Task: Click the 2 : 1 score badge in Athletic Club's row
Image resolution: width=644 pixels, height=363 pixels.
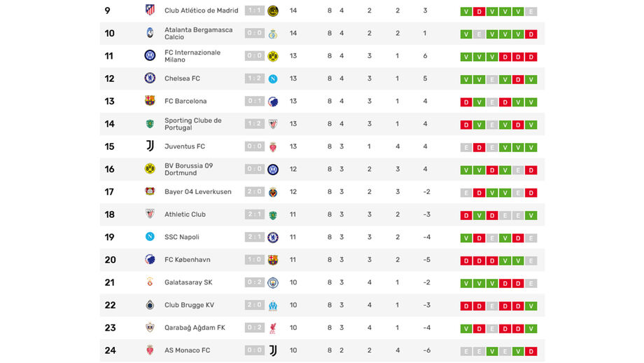Action: 255,214
